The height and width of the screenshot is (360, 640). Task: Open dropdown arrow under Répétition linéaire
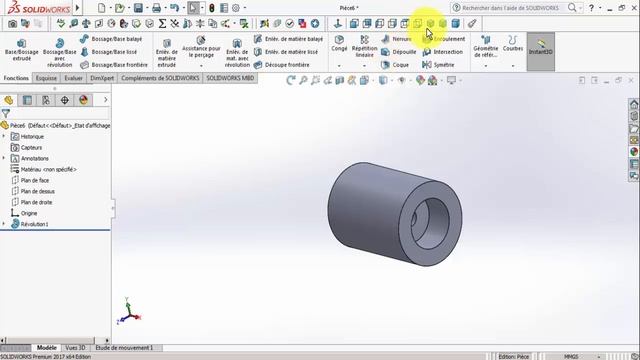click(364, 66)
